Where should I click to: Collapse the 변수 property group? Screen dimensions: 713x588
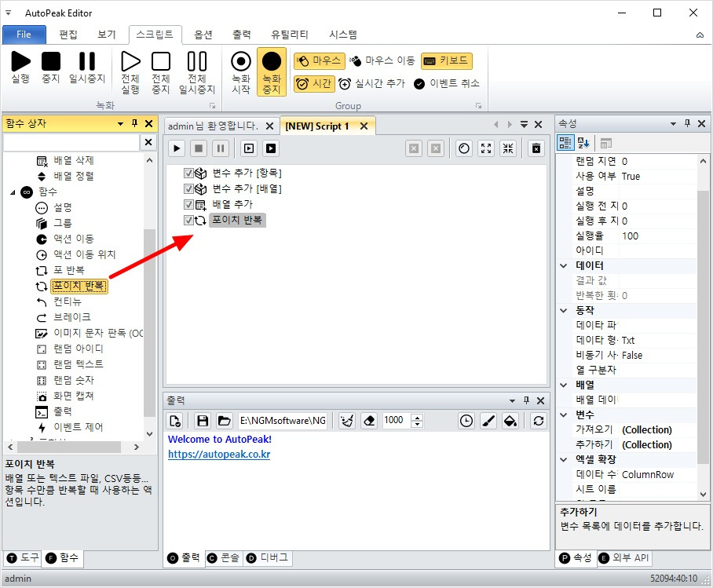pyautogui.click(x=563, y=415)
